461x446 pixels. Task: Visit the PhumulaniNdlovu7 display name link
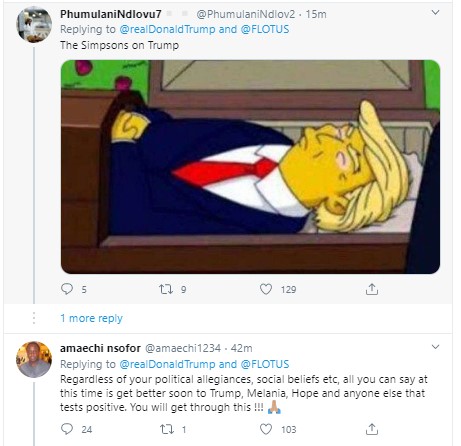111,14
